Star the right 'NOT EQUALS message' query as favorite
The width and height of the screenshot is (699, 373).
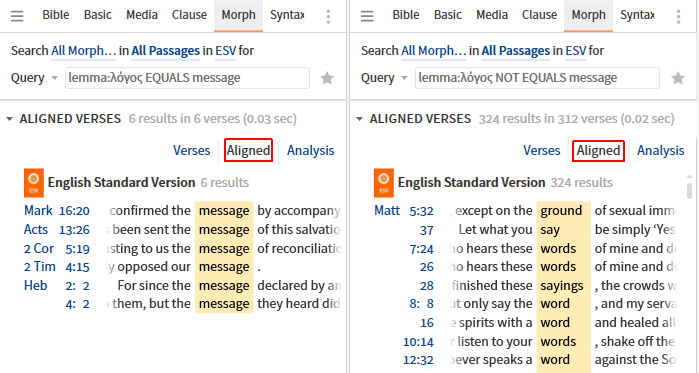(x=678, y=78)
